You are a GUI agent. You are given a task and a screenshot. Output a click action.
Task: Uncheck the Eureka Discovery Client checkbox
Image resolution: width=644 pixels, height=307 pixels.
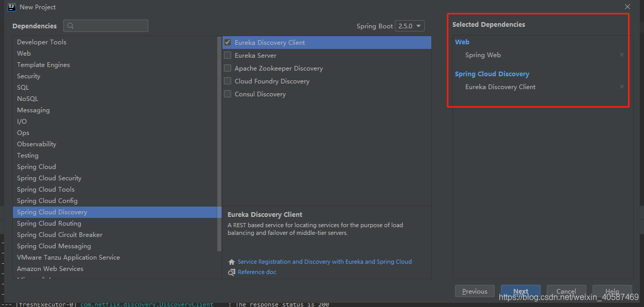click(228, 42)
